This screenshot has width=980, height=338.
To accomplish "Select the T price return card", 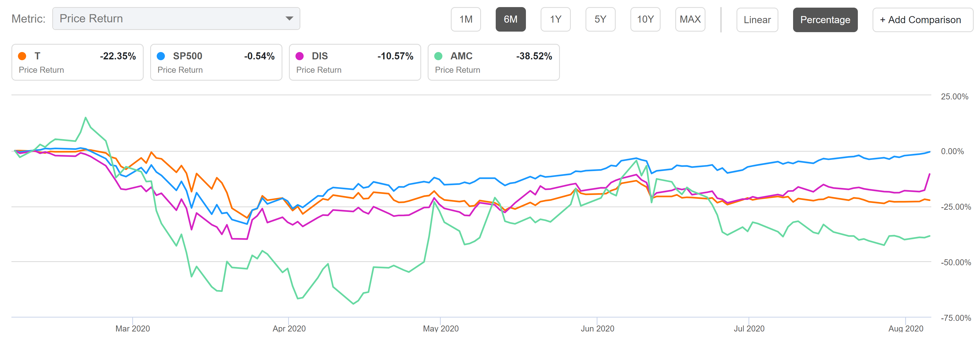I will pyautogui.click(x=78, y=62).
